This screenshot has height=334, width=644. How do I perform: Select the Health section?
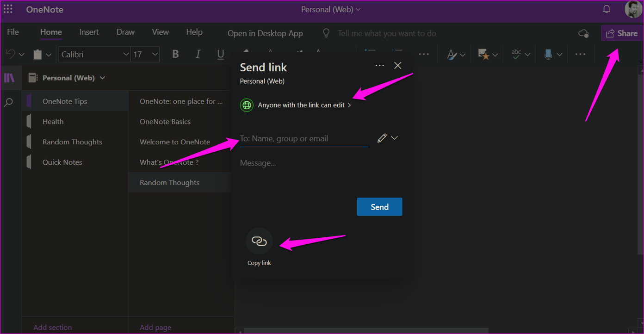(x=75, y=122)
